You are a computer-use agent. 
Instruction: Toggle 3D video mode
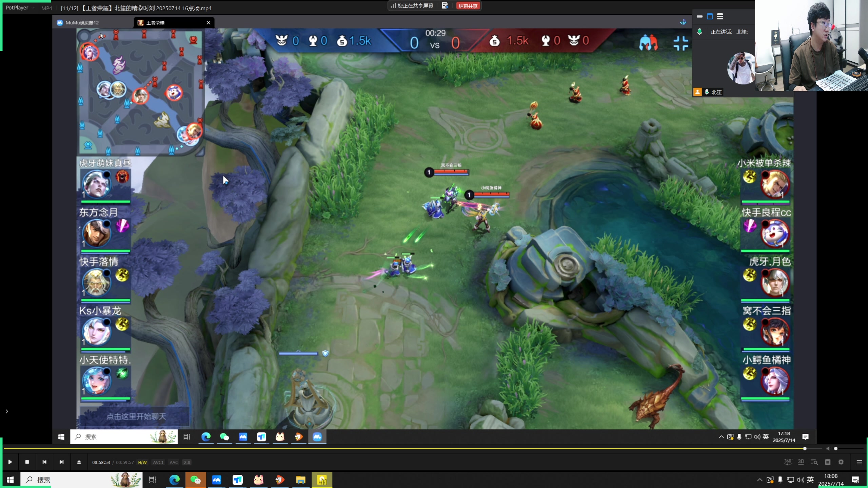click(x=801, y=462)
